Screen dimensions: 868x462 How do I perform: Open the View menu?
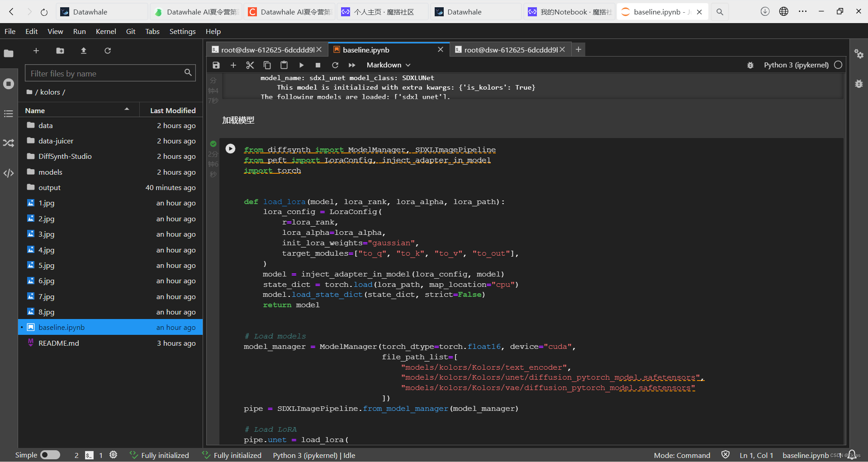click(55, 31)
